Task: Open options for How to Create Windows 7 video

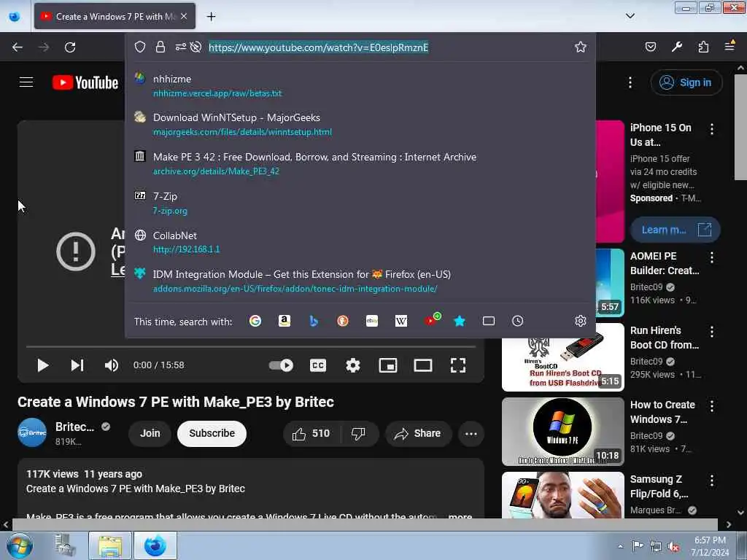Action: (712, 406)
